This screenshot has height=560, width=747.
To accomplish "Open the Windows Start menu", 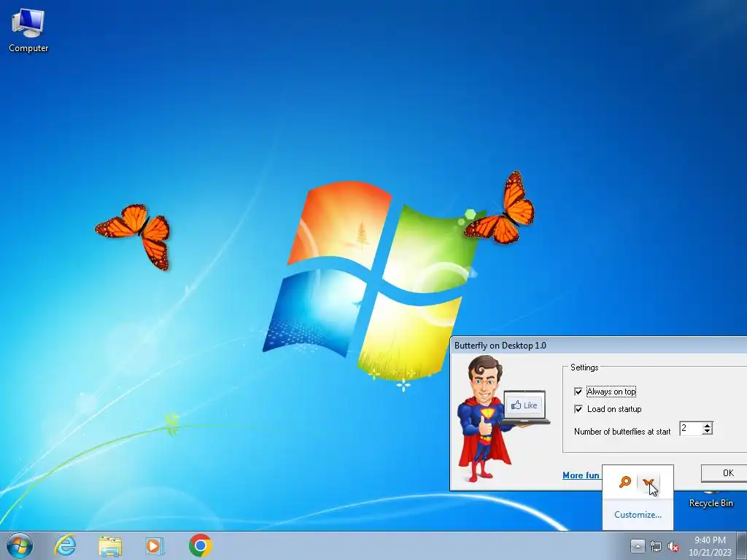I will pyautogui.click(x=20, y=545).
